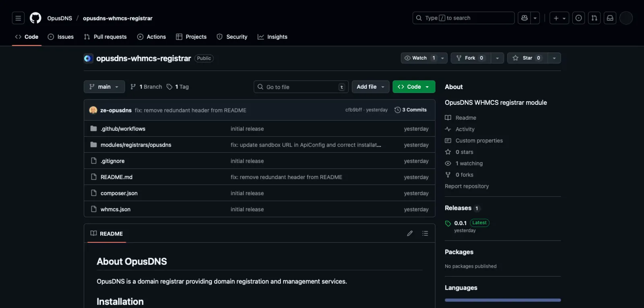Select the README tab in file viewer
644x308 pixels.
tap(107, 233)
